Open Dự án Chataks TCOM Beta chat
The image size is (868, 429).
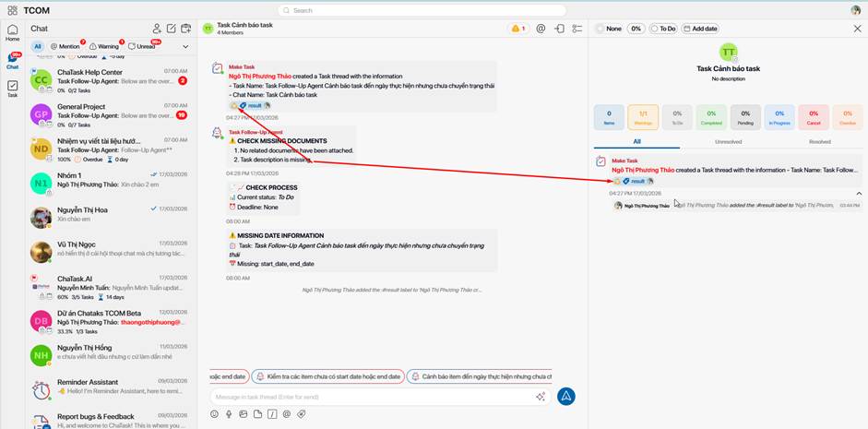coord(112,321)
